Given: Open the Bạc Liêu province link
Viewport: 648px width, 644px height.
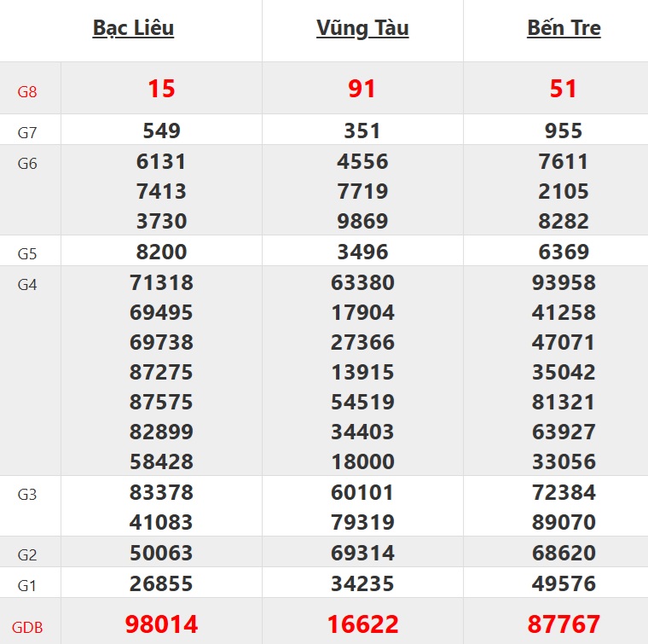Looking at the screenshot, I should pyautogui.click(x=133, y=28).
